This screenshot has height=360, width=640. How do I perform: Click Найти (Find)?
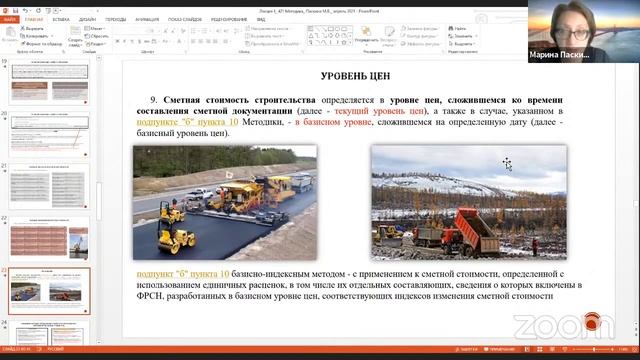[x=457, y=29]
